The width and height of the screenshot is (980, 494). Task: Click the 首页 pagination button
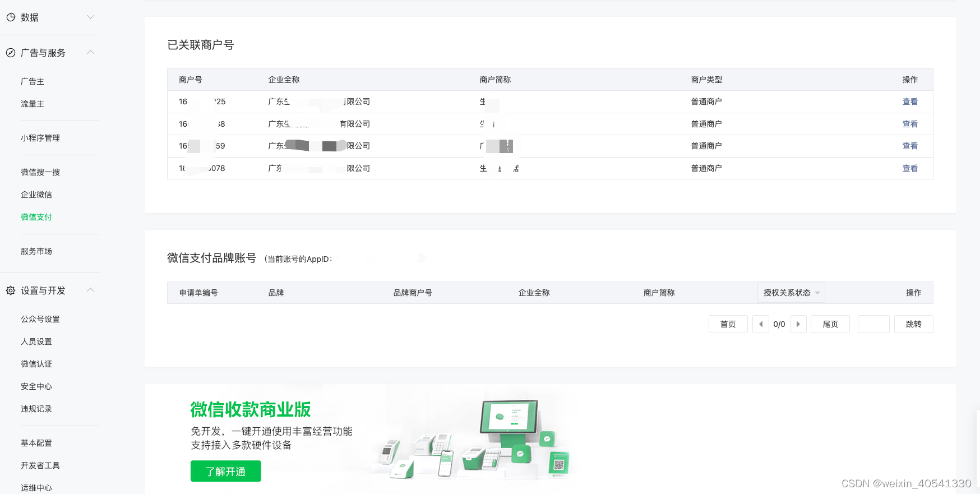(x=728, y=324)
